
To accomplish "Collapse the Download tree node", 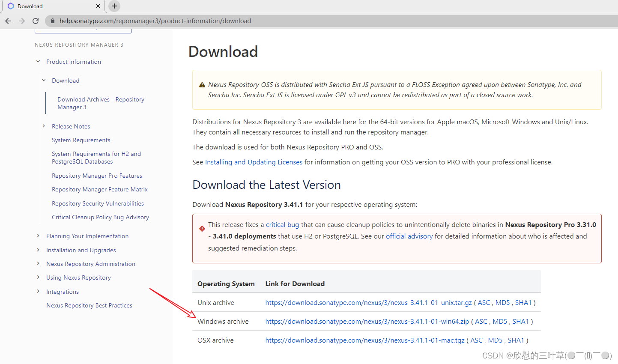I will [x=44, y=81].
